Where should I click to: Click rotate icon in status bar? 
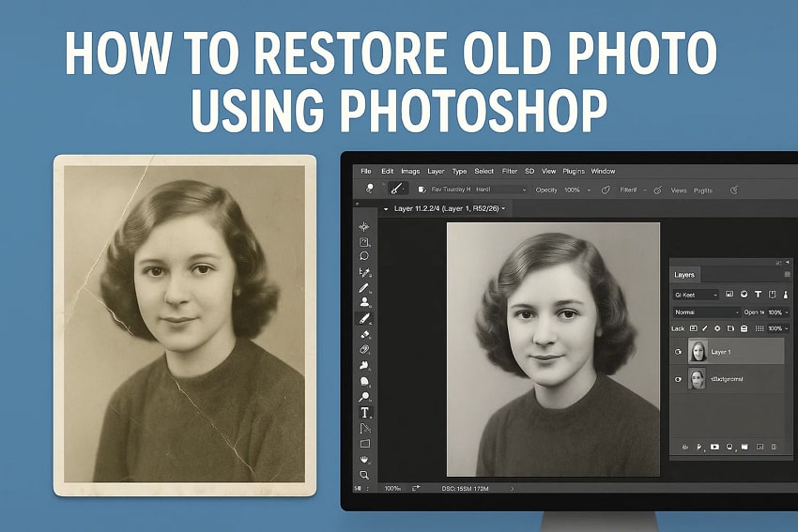pyautogui.click(x=416, y=488)
